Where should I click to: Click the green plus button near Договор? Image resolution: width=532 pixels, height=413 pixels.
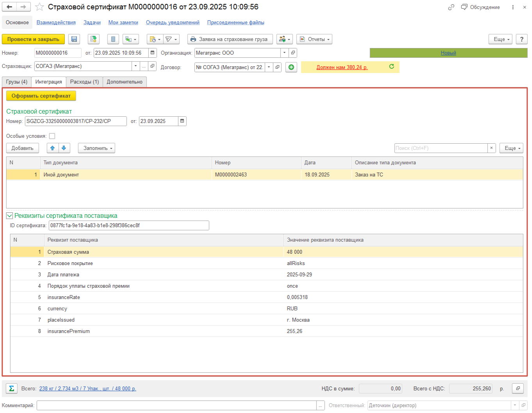pyautogui.click(x=291, y=67)
